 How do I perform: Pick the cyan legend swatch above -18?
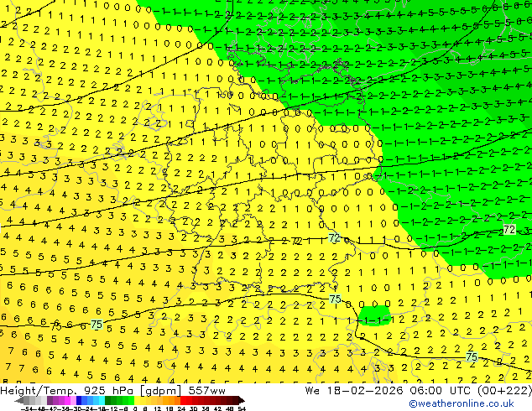tap(102, 401)
